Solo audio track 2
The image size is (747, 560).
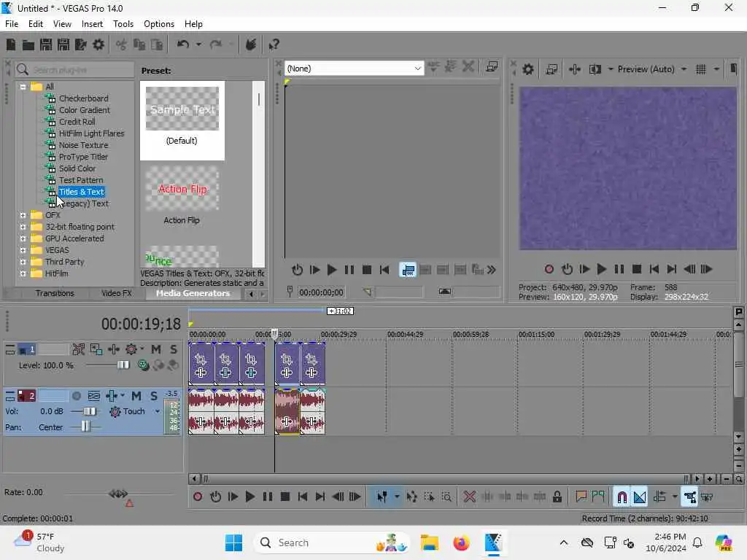(154, 396)
